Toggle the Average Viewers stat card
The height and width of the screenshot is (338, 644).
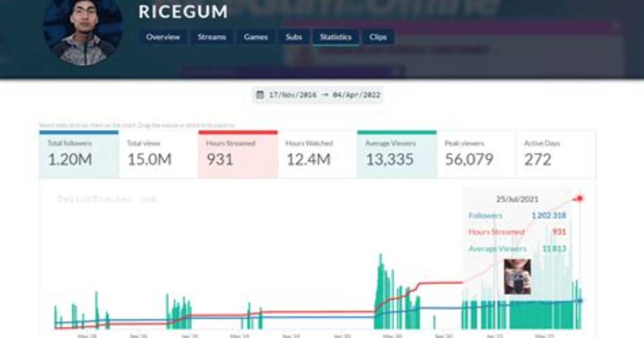(x=397, y=154)
